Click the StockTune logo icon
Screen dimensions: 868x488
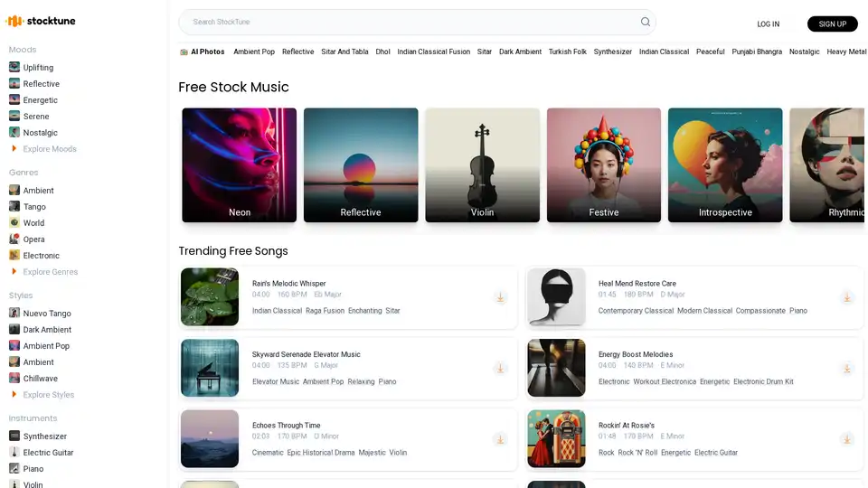(x=14, y=21)
